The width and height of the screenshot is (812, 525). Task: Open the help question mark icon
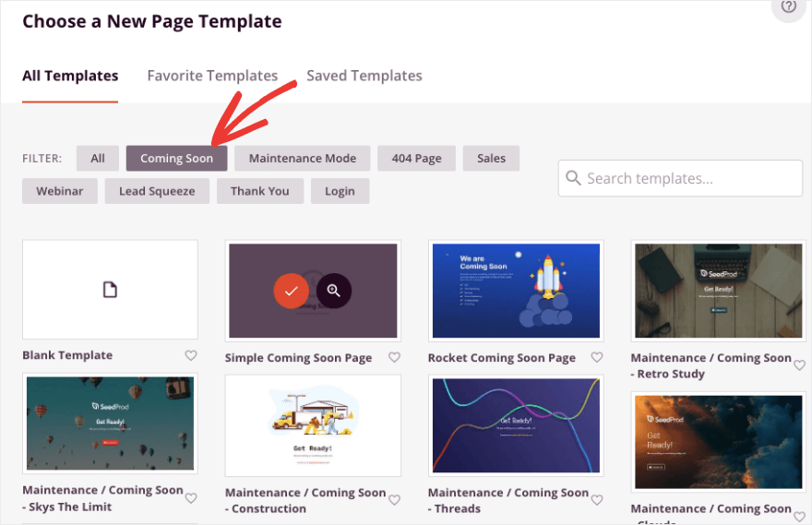point(789,6)
